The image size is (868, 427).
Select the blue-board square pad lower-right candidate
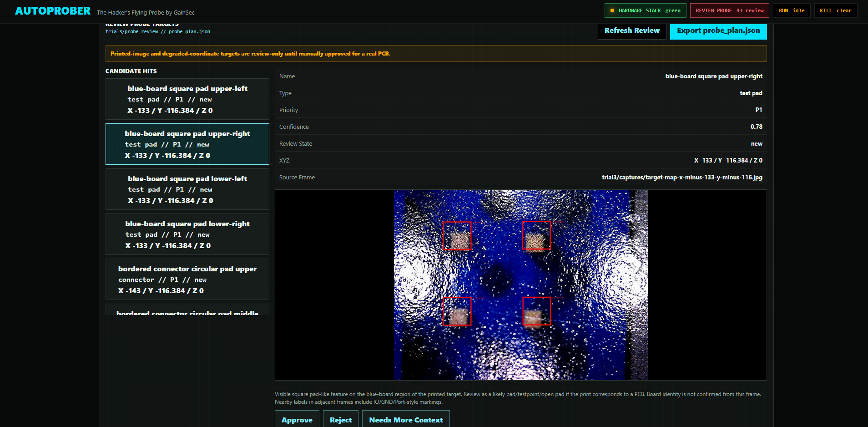(187, 234)
